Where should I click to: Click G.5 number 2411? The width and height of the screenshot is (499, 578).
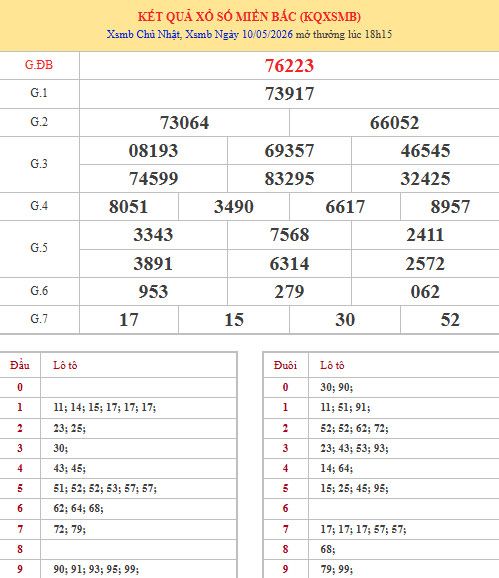425,235
